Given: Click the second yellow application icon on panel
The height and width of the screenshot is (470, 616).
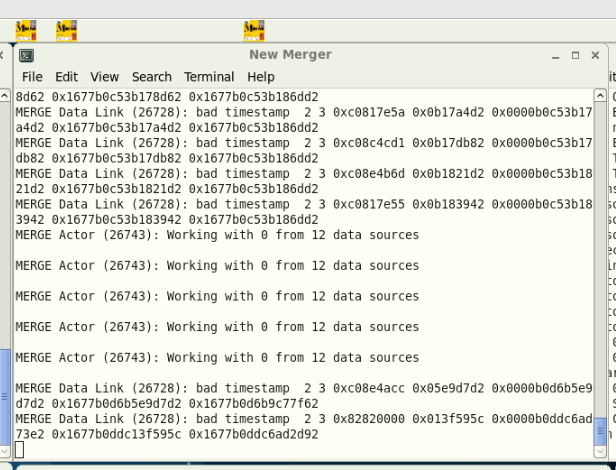Looking at the screenshot, I should (x=66, y=31).
